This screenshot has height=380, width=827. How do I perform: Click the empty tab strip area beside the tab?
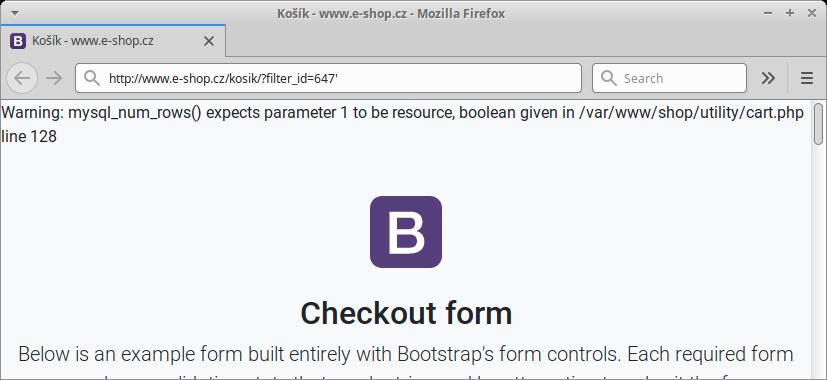[526, 41]
